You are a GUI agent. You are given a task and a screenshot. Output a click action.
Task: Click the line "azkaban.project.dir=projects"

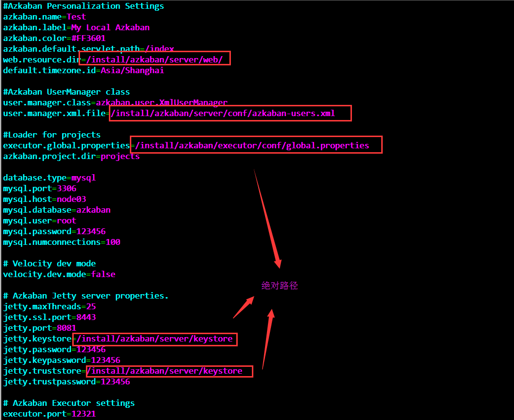coord(71,156)
